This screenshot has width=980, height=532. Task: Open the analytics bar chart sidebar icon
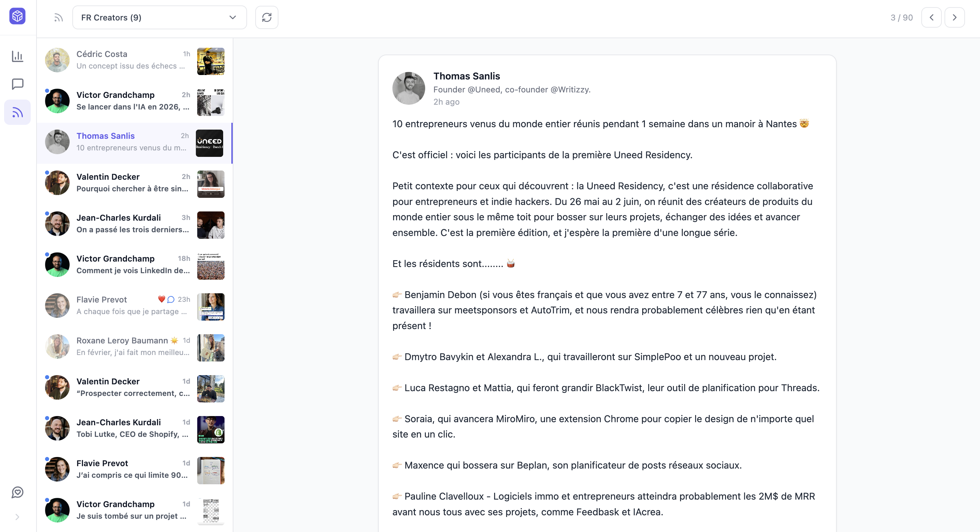pyautogui.click(x=17, y=56)
